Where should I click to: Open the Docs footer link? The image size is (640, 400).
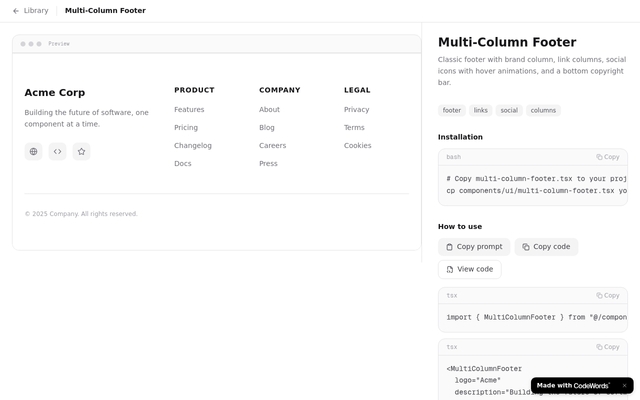(182, 163)
